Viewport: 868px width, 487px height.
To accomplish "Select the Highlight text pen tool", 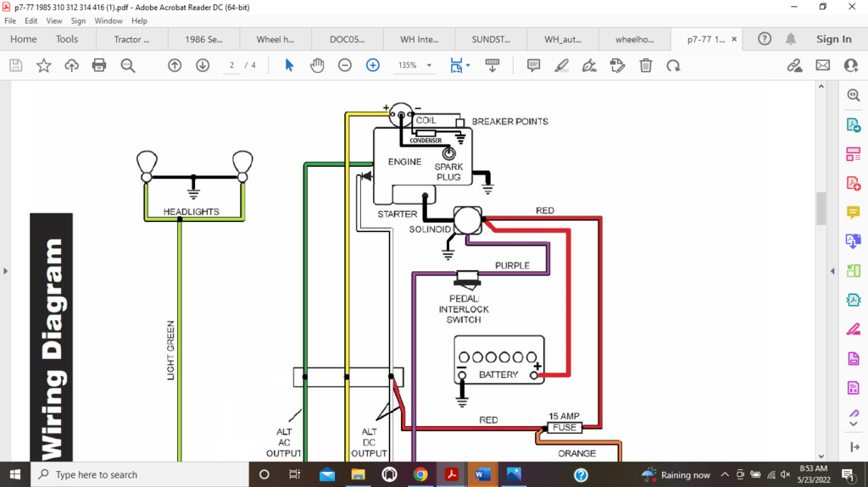I will 561,65.
